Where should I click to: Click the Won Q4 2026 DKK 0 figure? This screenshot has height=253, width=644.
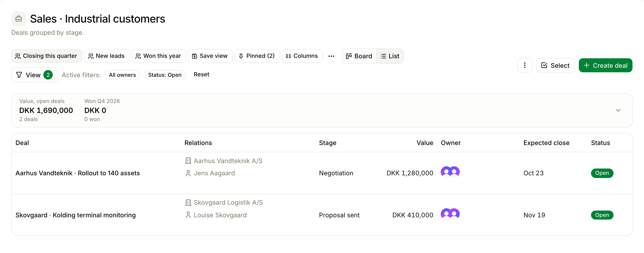[x=95, y=110]
